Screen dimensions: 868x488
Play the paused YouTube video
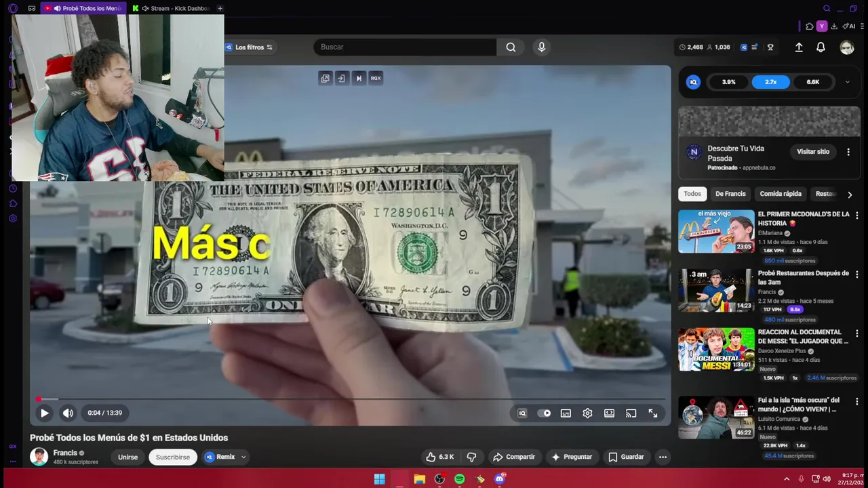pos(44,413)
